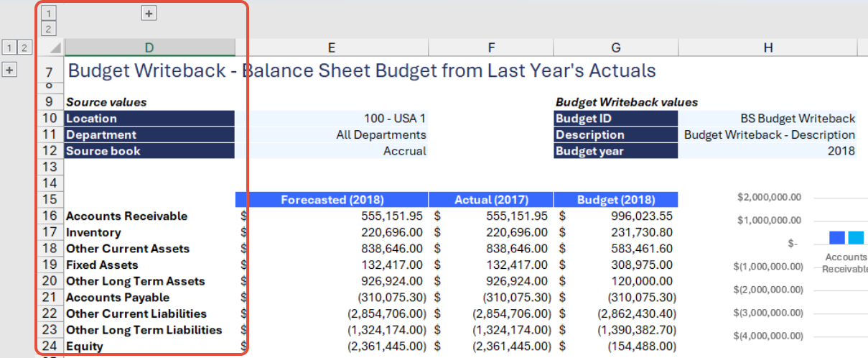Select 'Budget Writeback - Description' value cell

pos(768,134)
